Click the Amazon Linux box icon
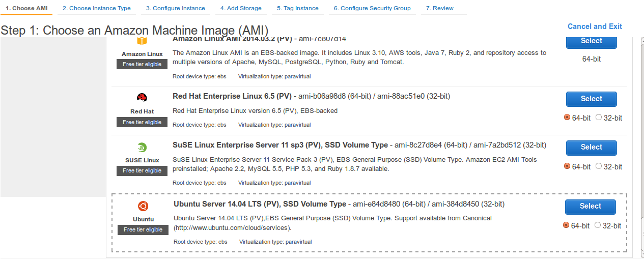 tap(142, 41)
